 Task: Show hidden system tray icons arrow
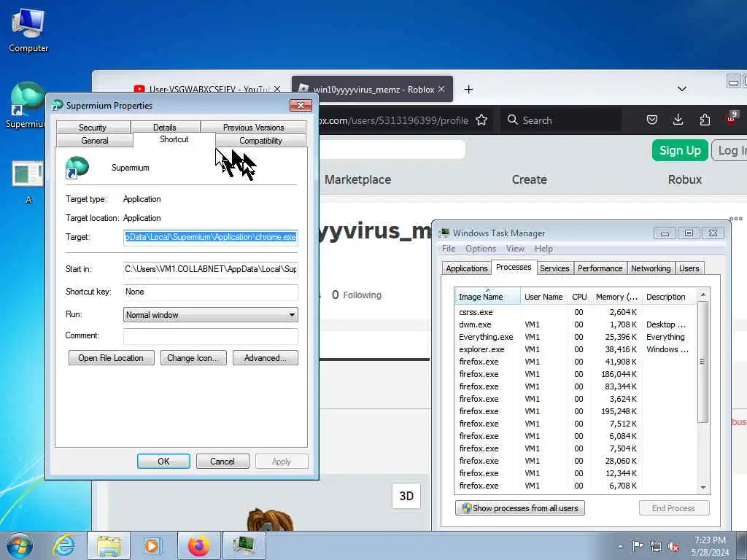coord(620,547)
